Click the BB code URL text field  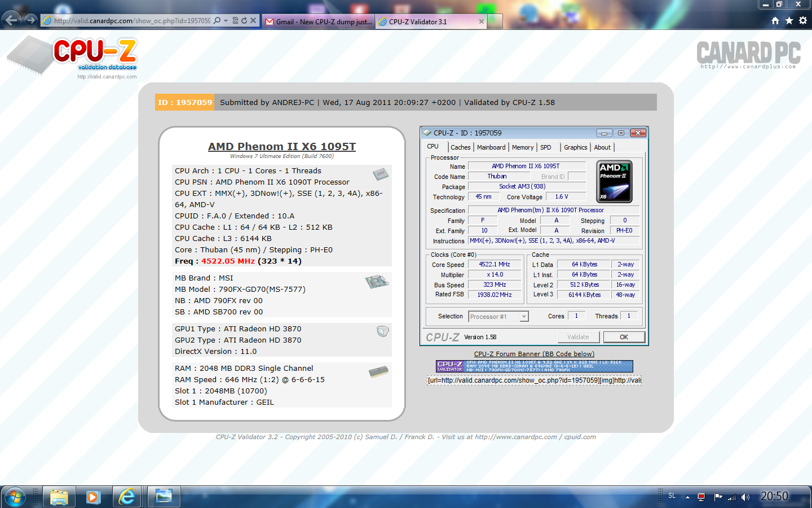[x=534, y=380]
